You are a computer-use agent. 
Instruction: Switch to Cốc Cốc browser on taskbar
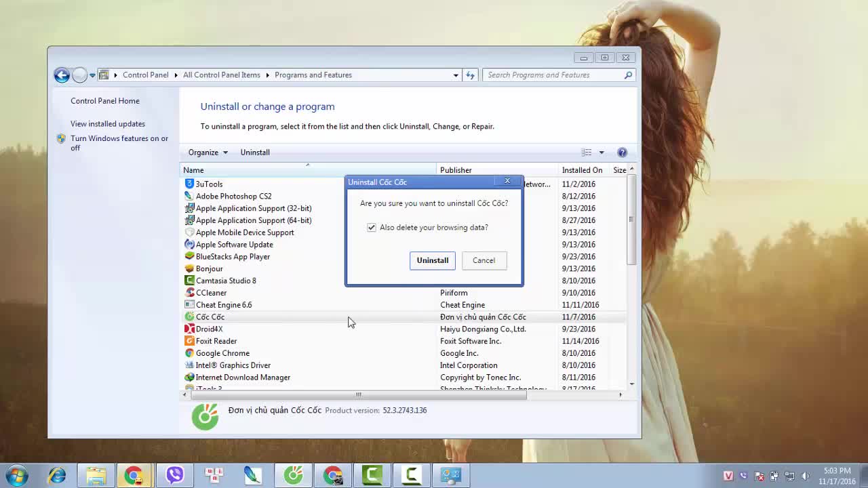[293, 475]
